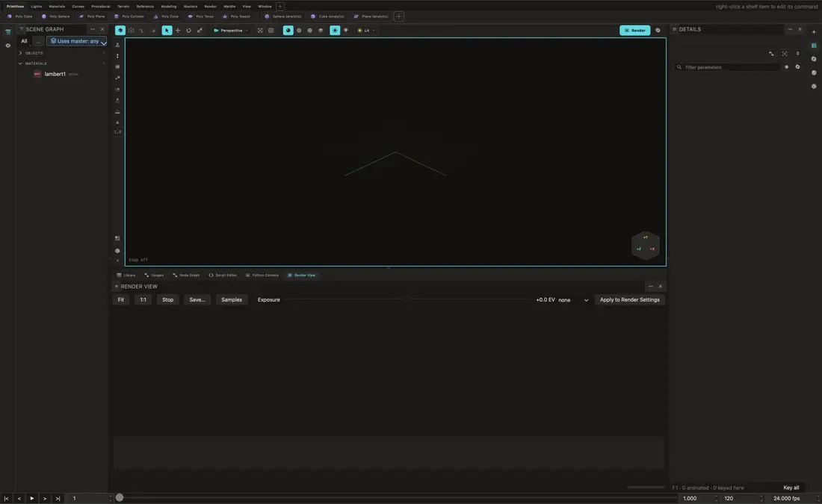This screenshot has height=504, width=822.
Task: Adjust the Exposure slider in Render View
Action: [408, 299]
